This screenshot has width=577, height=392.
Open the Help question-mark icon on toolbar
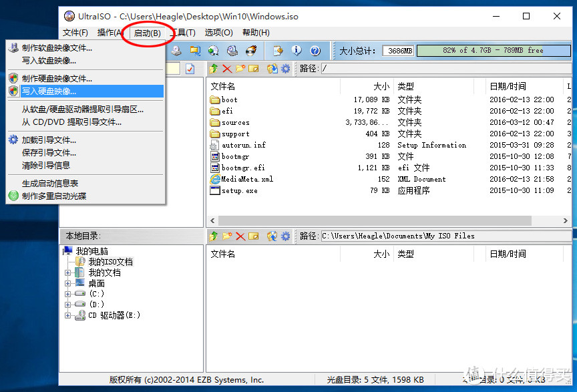click(315, 50)
